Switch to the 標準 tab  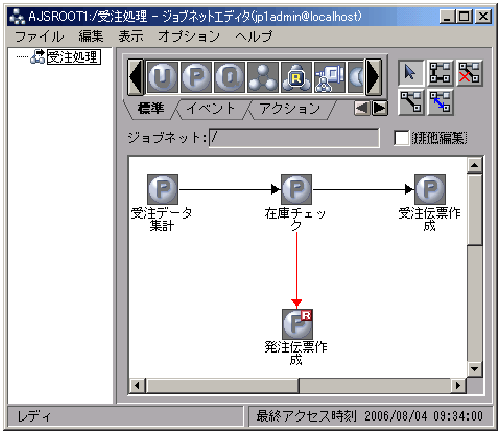click(x=151, y=109)
